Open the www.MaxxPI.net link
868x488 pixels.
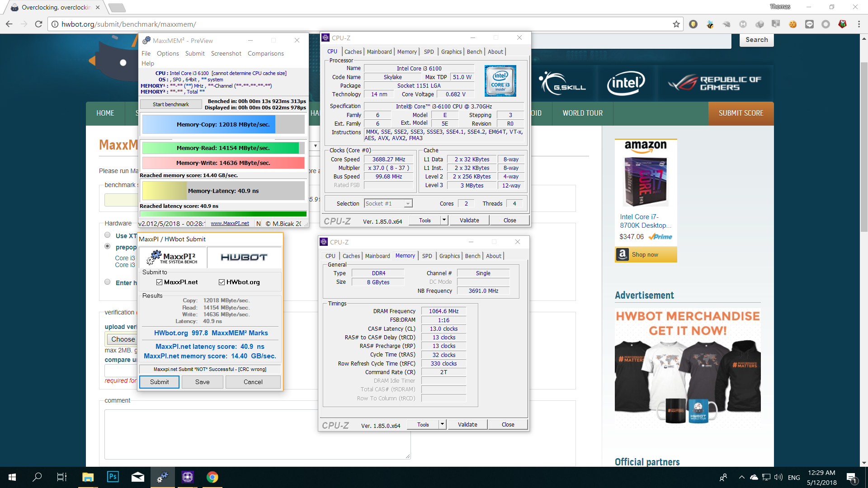(230, 223)
